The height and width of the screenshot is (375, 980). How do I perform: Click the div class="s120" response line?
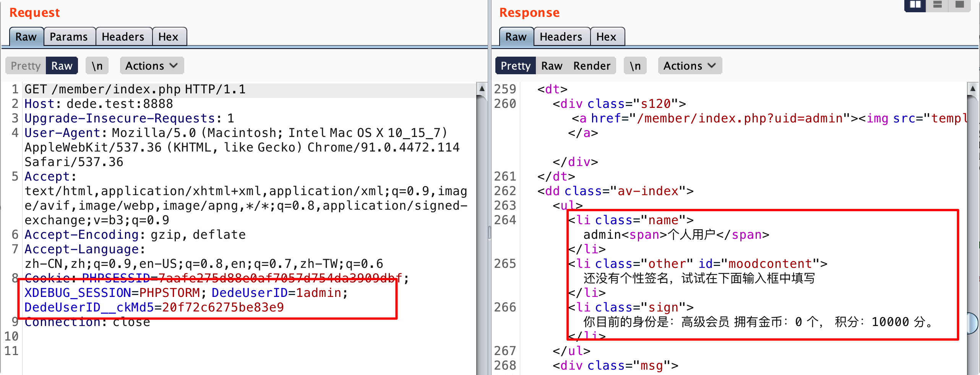[x=619, y=104]
